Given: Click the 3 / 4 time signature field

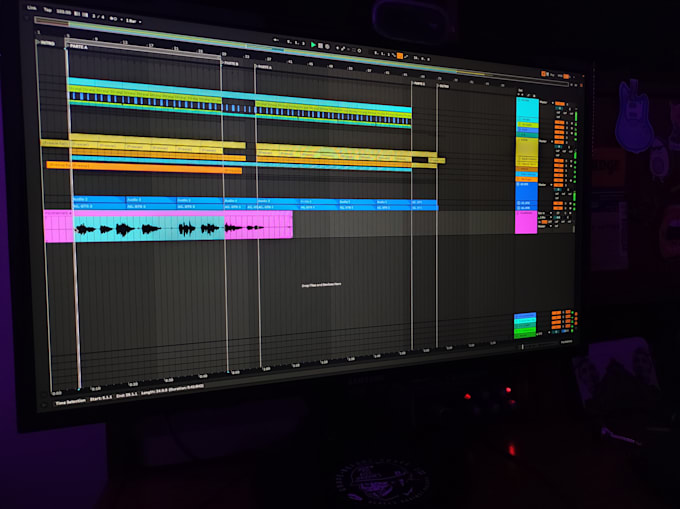Looking at the screenshot, I should coord(98,16).
